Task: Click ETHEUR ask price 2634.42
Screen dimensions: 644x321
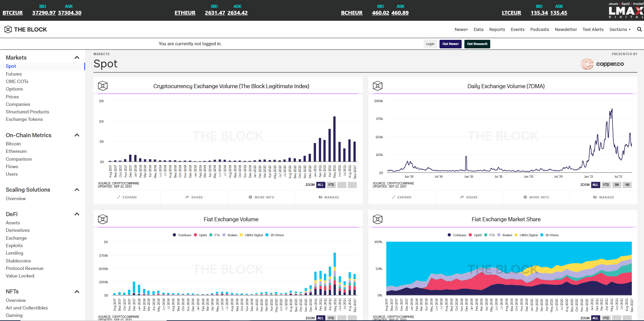Action: [237, 13]
